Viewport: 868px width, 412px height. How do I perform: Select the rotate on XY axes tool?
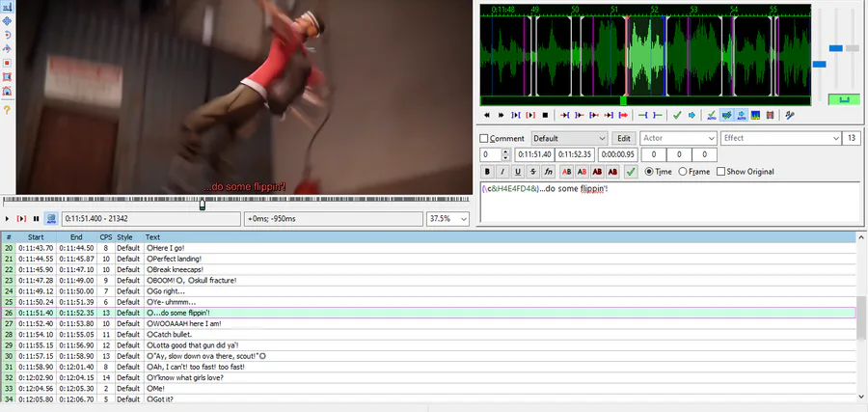[7, 49]
